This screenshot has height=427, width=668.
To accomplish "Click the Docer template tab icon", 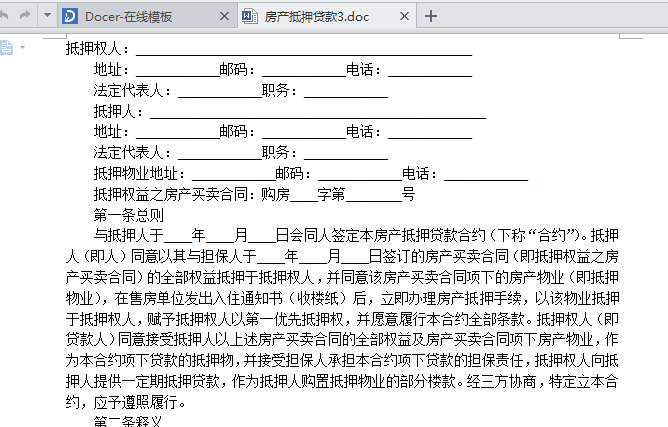I will click(x=70, y=16).
